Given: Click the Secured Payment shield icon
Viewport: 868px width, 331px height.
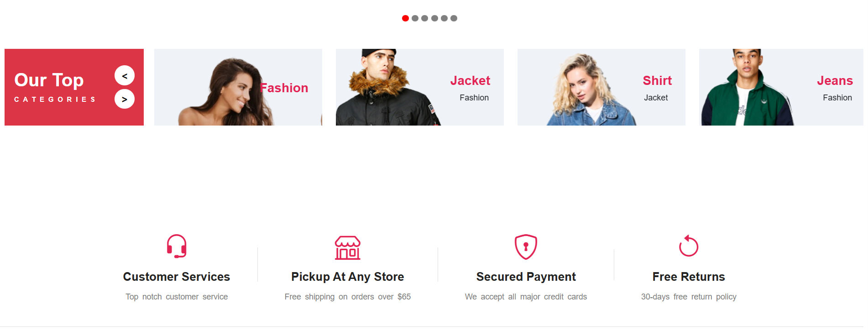Looking at the screenshot, I should pyautogui.click(x=526, y=247).
